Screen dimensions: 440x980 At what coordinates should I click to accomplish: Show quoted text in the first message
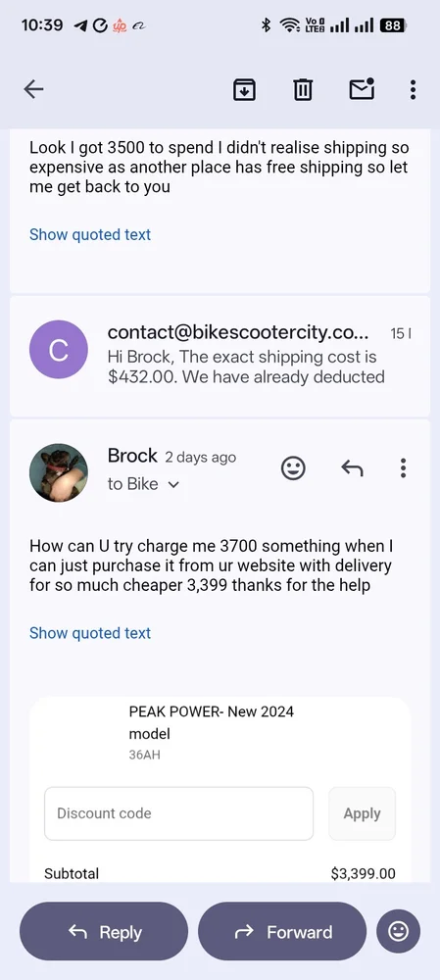coord(90,235)
